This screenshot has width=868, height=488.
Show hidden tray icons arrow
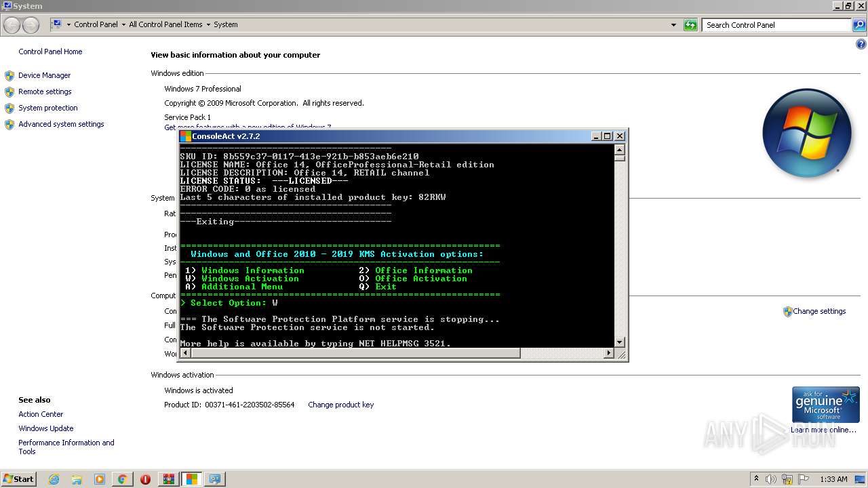coord(757,479)
